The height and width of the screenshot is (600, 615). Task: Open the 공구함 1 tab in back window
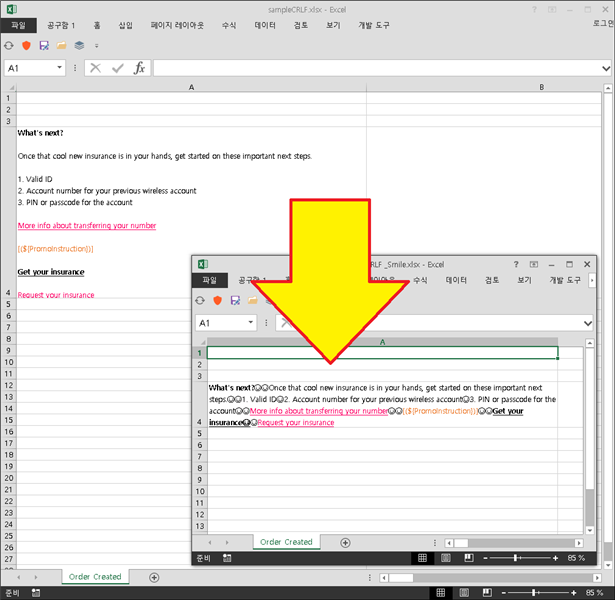pos(61,25)
